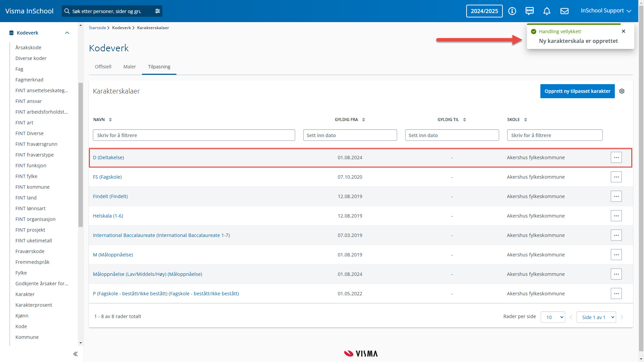The width and height of the screenshot is (644, 362).
Task: Click the notifications bell icon
Action: [x=547, y=11]
